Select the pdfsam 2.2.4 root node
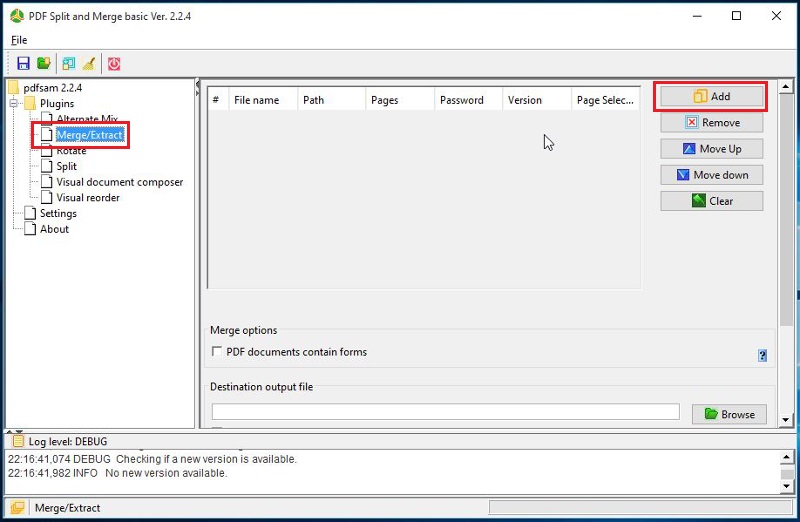This screenshot has height=522, width=800. coord(53,88)
